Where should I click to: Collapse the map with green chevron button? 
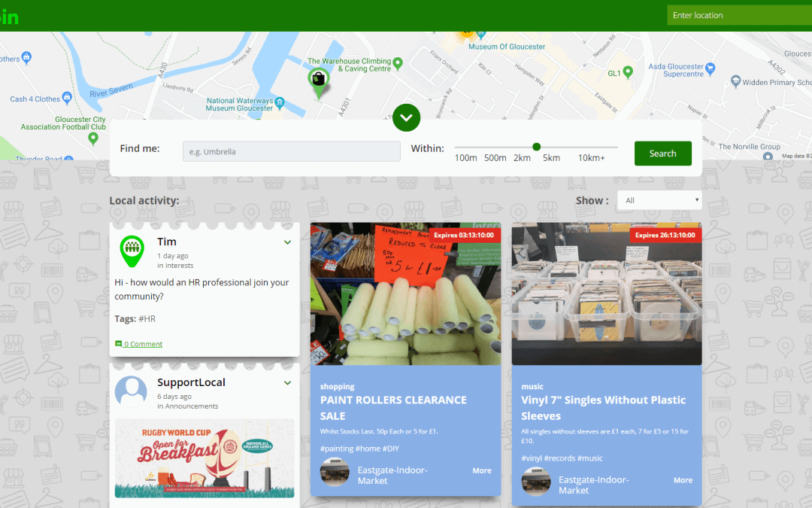406,117
